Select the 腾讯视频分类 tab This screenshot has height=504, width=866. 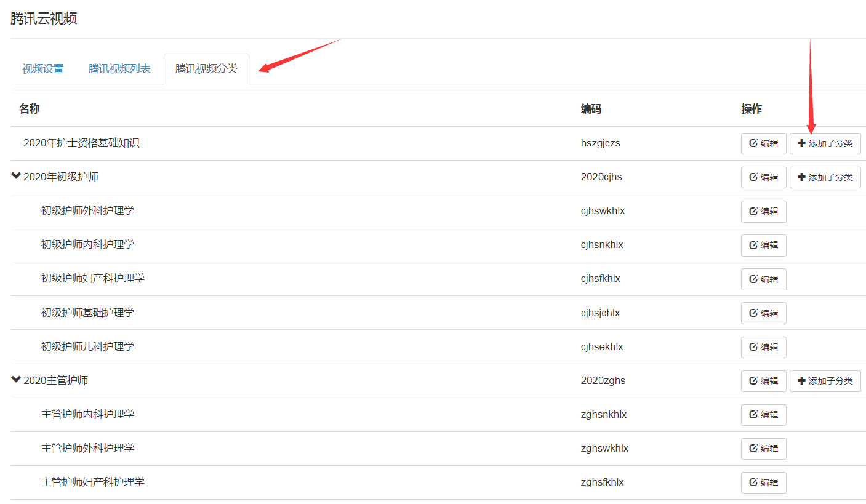[206, 69]
